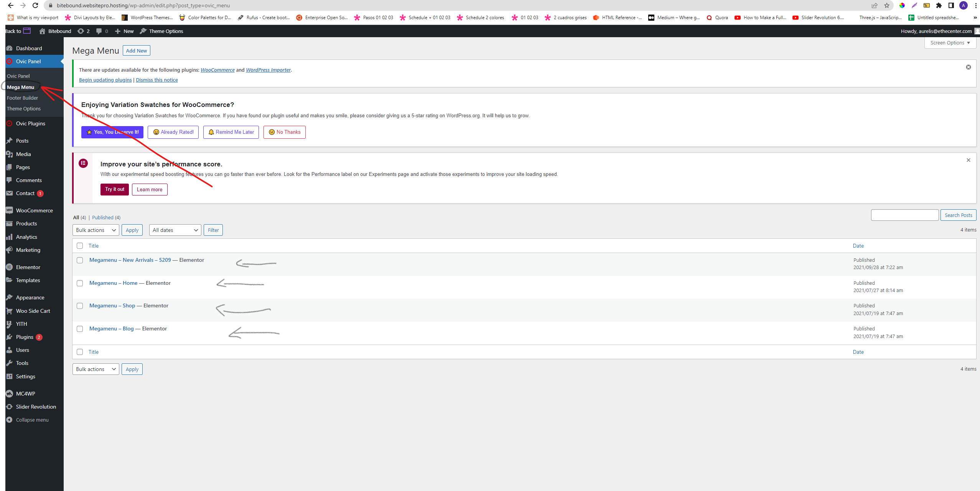This screenshot has height=491, width=980.
Task: Click the WooCommerce icon in sidebar
Action: (10, 210)
